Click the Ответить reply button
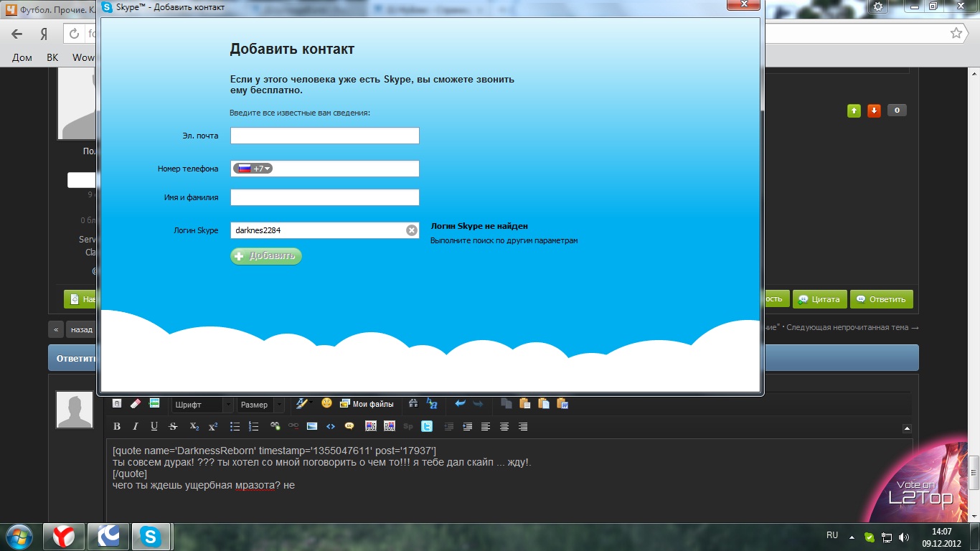This screenshot has height=551, width=980. pos(881,299)
